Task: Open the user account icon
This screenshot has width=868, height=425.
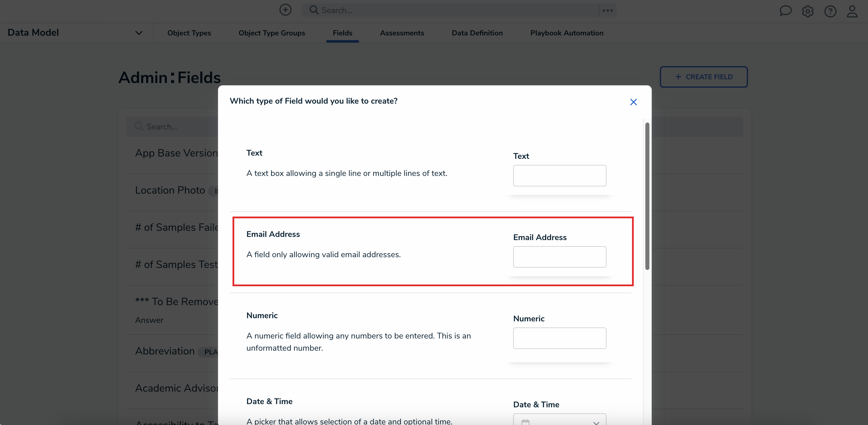Action: point(852,11)
